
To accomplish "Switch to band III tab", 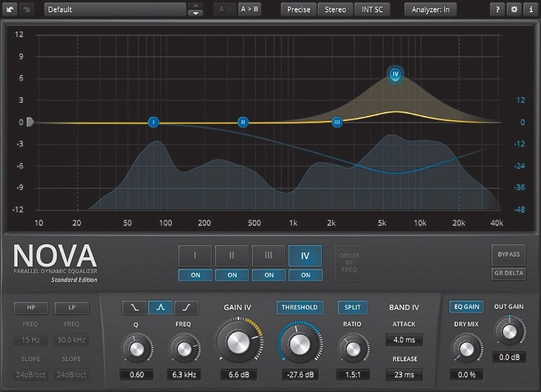I will (x=269, y=255).
